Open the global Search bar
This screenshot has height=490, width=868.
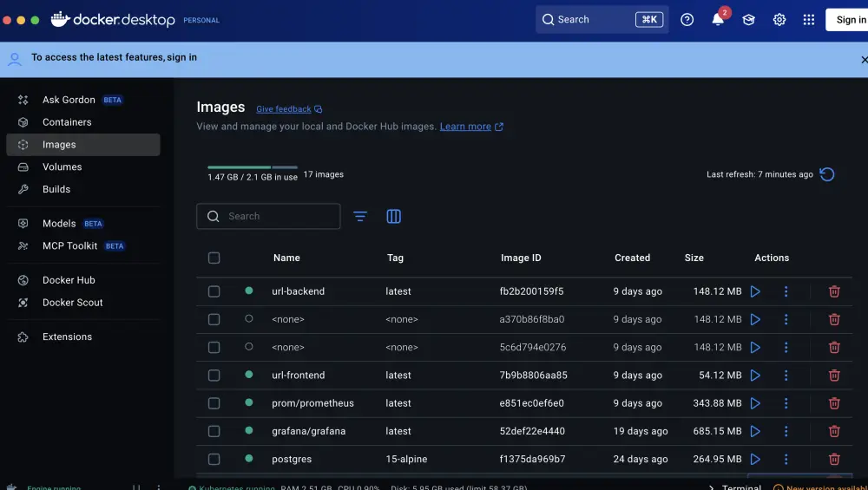(x=602, y=20)
